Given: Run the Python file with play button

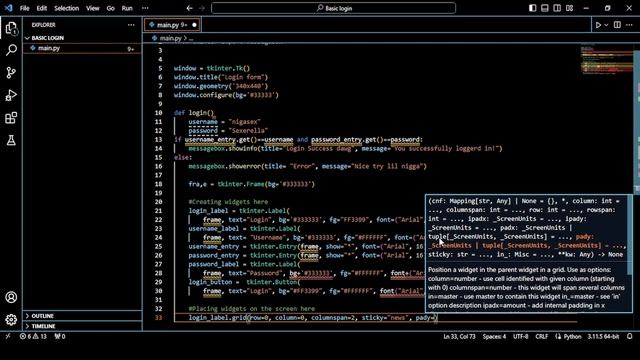Looking at the screenshot, I should (x=598, y=25).
